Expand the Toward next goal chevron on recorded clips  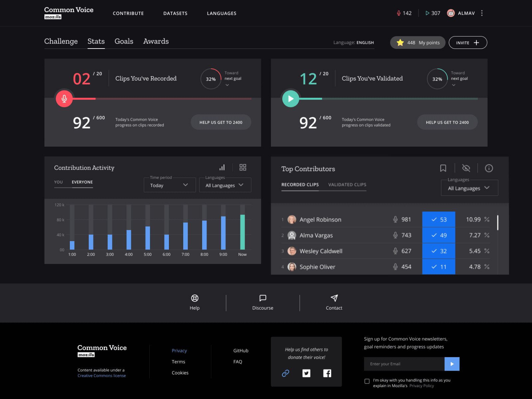[x=227, y=85]
